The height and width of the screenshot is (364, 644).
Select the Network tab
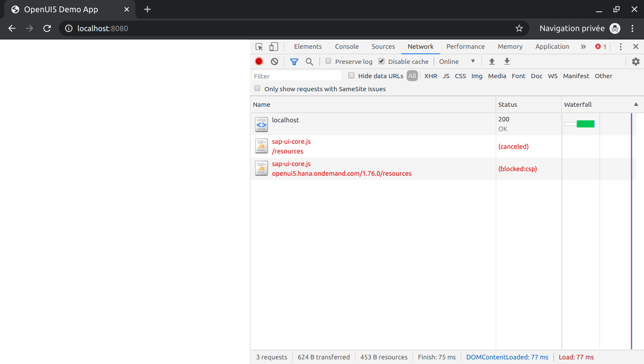(421, 47)
